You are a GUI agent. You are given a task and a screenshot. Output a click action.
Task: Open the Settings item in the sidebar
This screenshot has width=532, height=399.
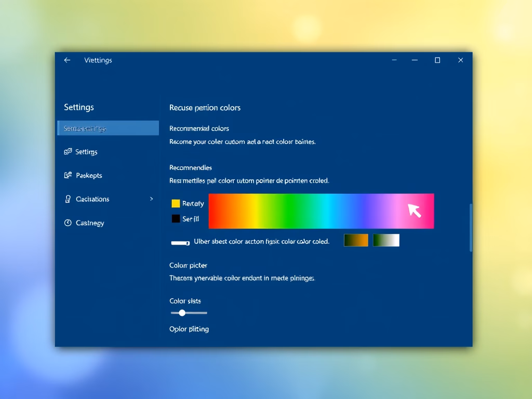coord(86,152)
